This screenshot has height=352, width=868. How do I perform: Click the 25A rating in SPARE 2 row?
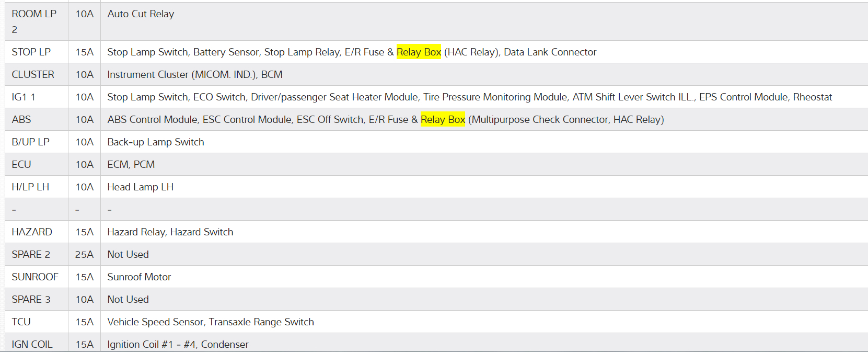click(x=84, y=254)
